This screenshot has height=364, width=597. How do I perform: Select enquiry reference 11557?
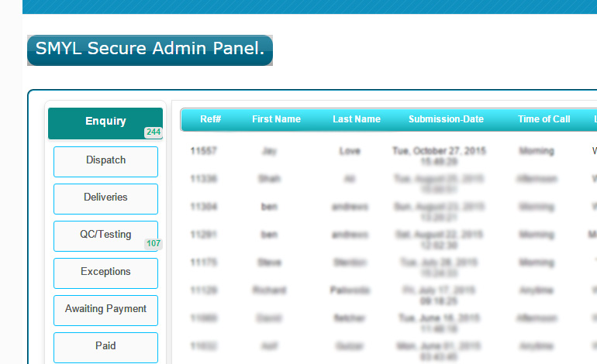[203, 151]
